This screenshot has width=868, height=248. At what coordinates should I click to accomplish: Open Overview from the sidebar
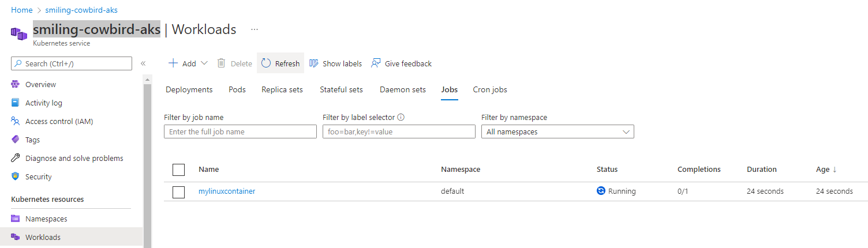[x=40, y=84]
